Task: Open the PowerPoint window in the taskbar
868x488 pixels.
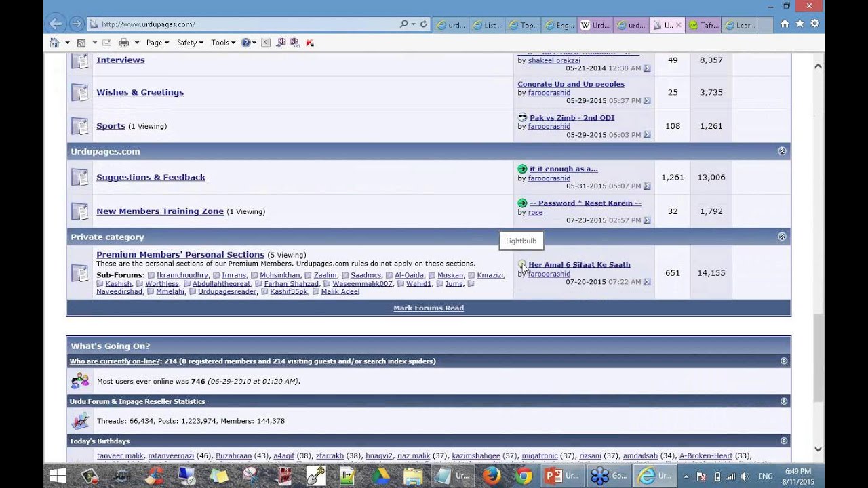Action: tap(564, 476)
